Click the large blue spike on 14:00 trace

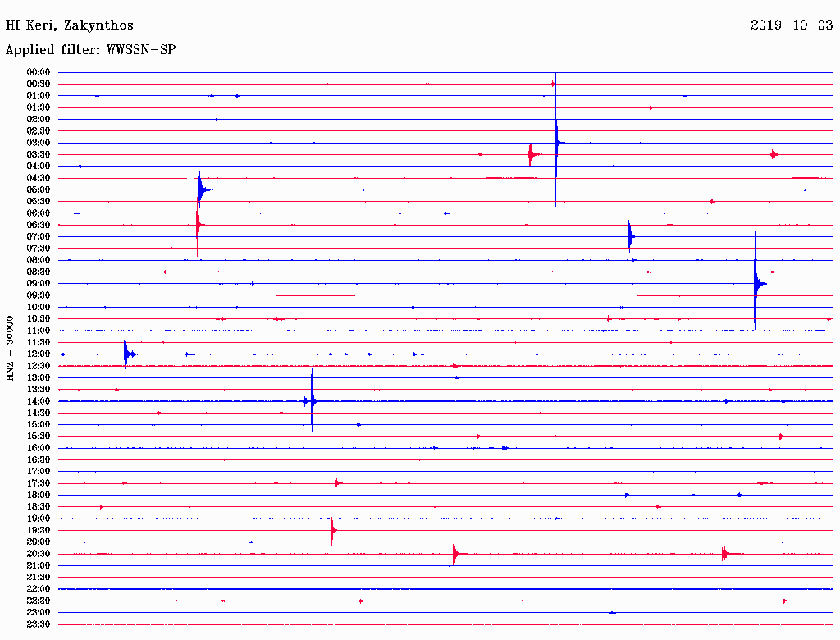[x=313, y=400]
